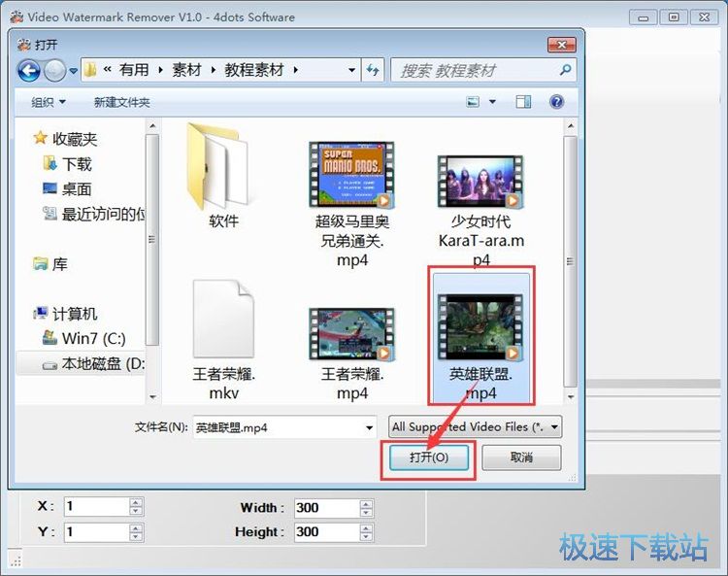The height and width of the screenshot is (576, 728).
Task: Click the folder icon in address bar
Action: 90,70
